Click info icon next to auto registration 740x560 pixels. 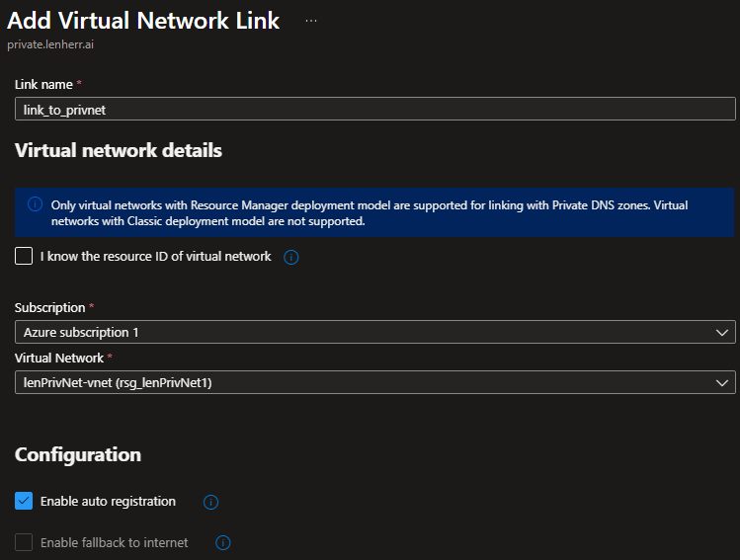[x=210, y=502]
